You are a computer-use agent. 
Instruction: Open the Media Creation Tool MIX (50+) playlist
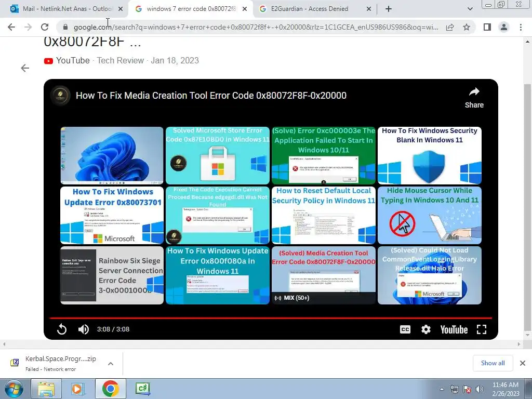[324, 275]
